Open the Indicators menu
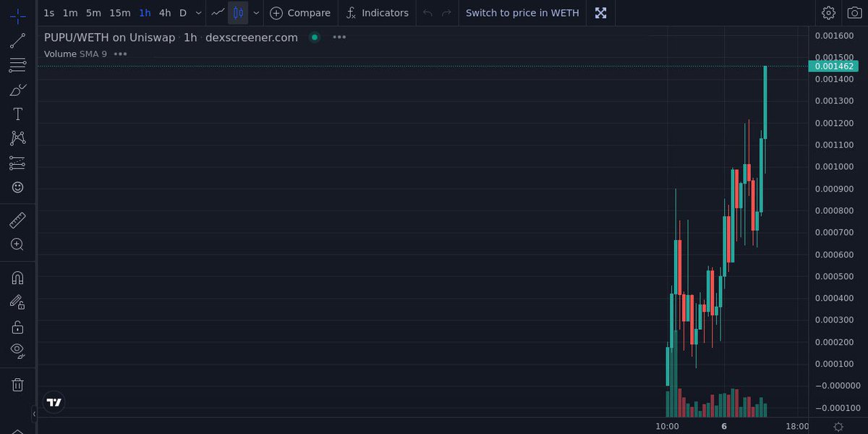The width and height of the screenshot is (868, 434). coord(377,13)
